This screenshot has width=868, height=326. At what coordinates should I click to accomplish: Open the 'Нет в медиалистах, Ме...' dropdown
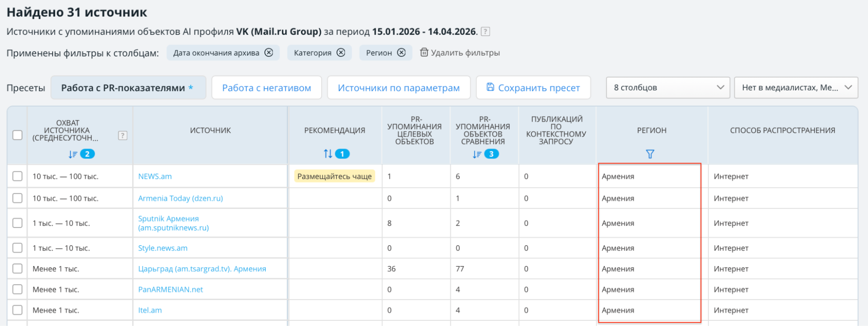coord(796,87)
